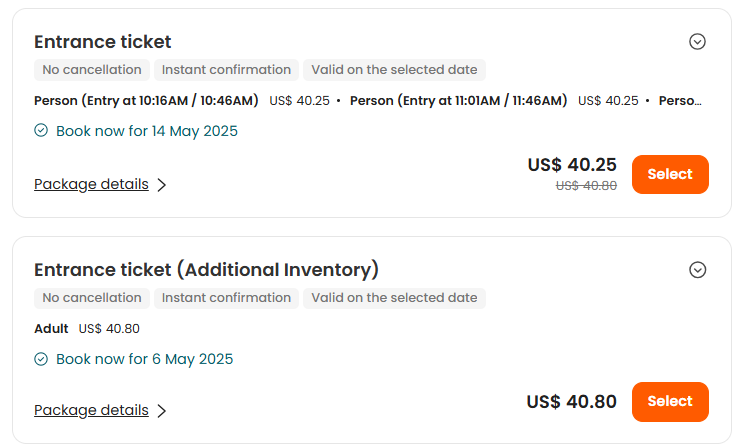Click first card's Valid on the selected date tag
739x446 pixels.
[394, 70]
